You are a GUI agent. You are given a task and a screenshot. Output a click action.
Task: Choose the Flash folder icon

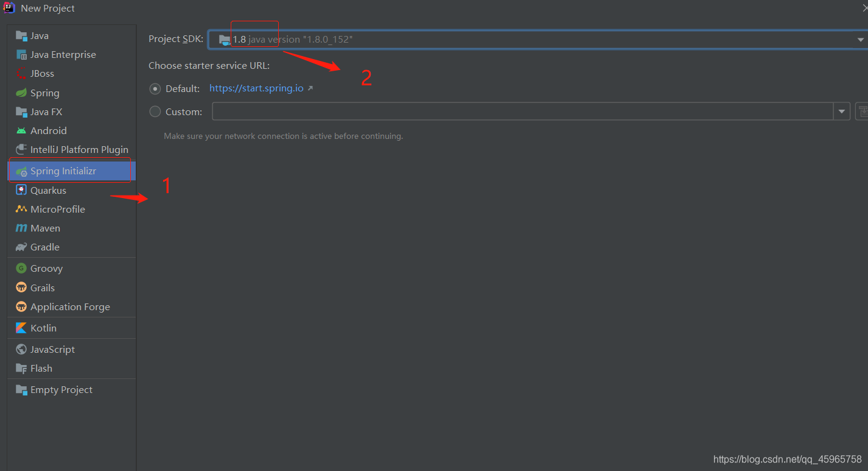[21, 369]
